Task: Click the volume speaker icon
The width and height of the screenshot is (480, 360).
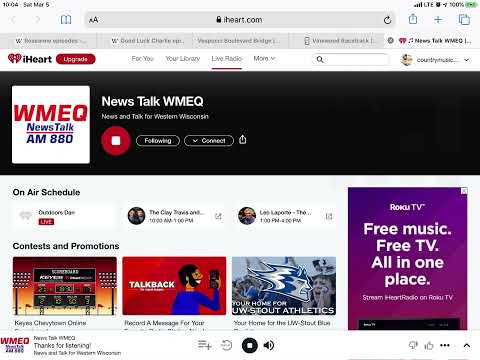Action: 269,345
